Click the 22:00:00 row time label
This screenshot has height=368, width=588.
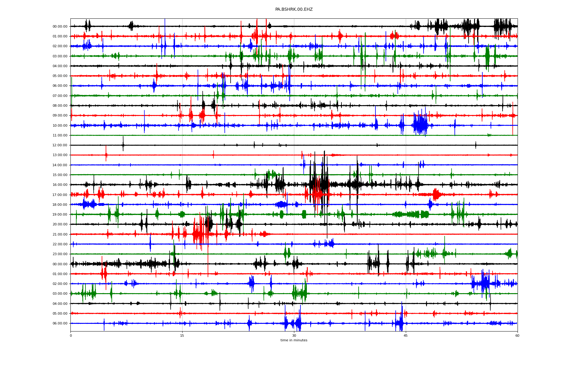pos(60,244)
